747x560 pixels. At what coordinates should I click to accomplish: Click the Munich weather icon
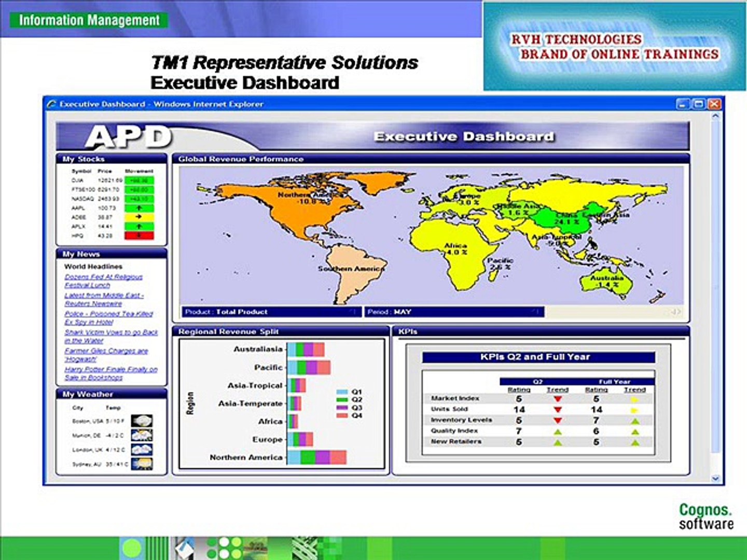(x=142, y=435)
